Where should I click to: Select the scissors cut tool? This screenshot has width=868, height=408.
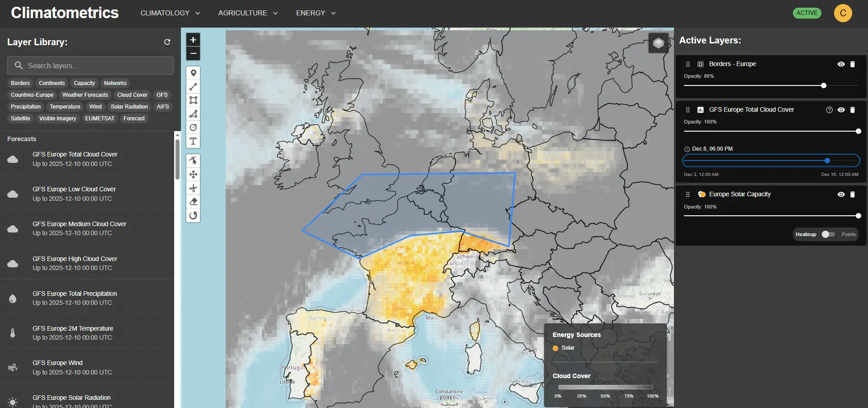pos(193,188)
